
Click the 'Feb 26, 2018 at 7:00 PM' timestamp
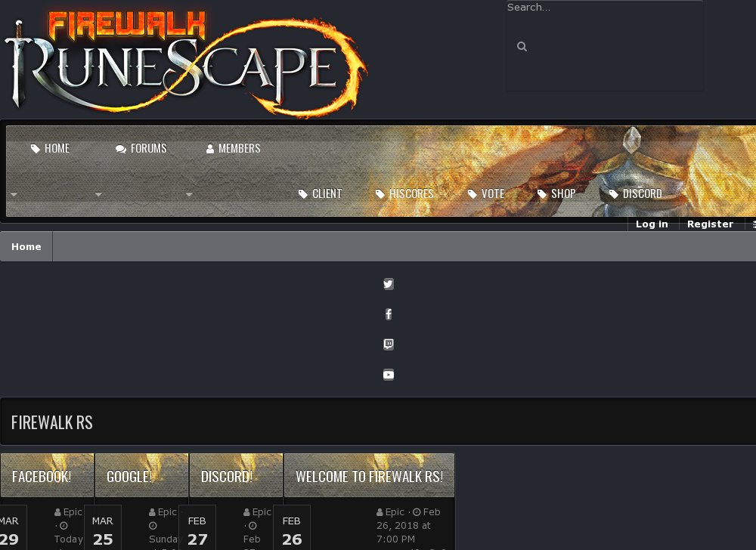pos(409,525)
